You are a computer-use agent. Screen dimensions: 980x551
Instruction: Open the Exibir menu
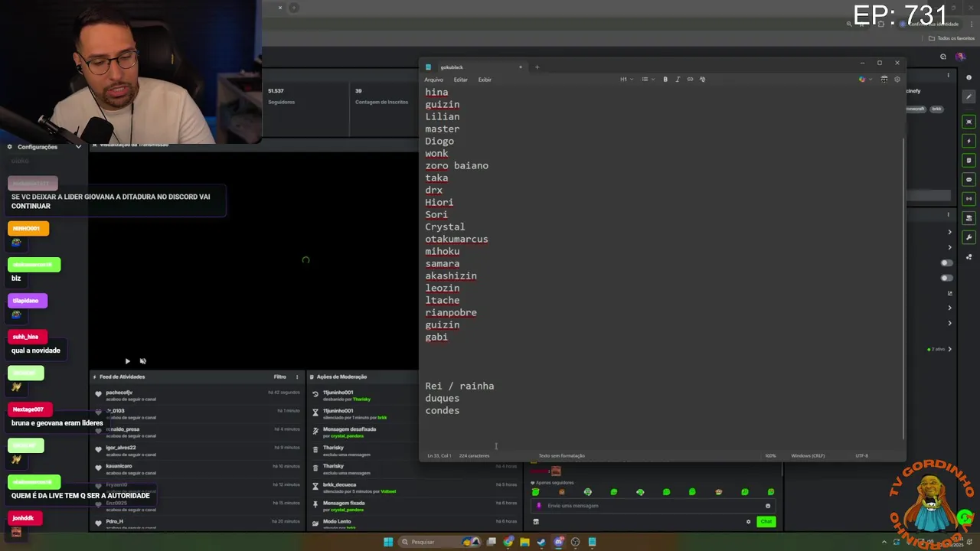click(x=485, y=80)
